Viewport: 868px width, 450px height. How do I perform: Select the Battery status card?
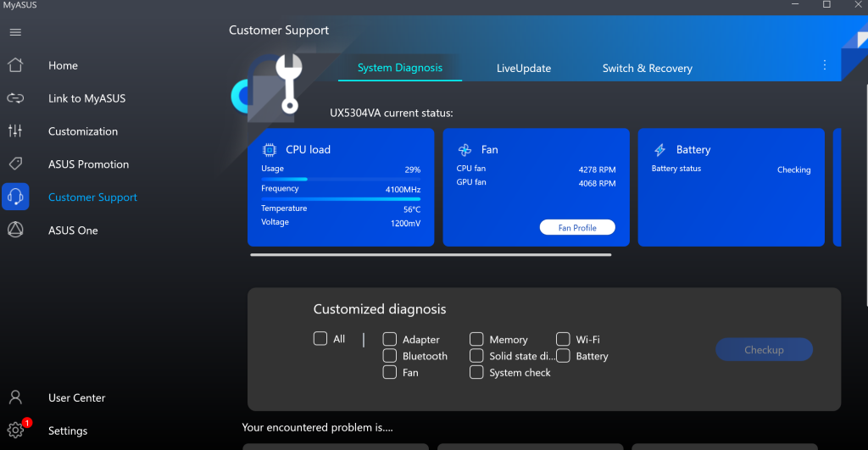[731, 187]
